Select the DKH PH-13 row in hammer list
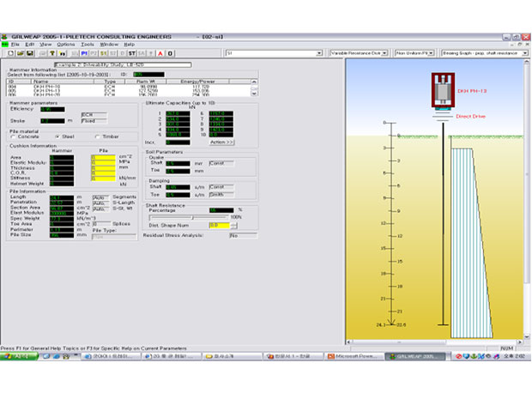This screenshot has width=532, height=393. click(129, 91)
